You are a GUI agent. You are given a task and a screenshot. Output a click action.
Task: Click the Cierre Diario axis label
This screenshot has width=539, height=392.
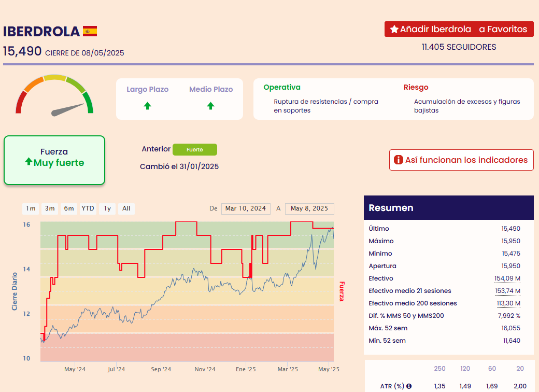[x=15, y=291]
